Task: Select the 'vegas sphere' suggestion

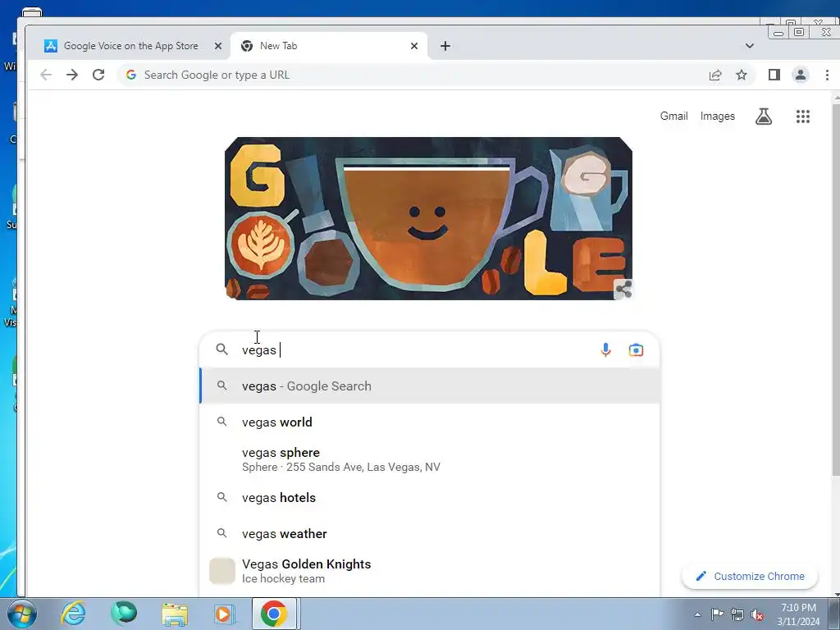Action: coord(430,459)
